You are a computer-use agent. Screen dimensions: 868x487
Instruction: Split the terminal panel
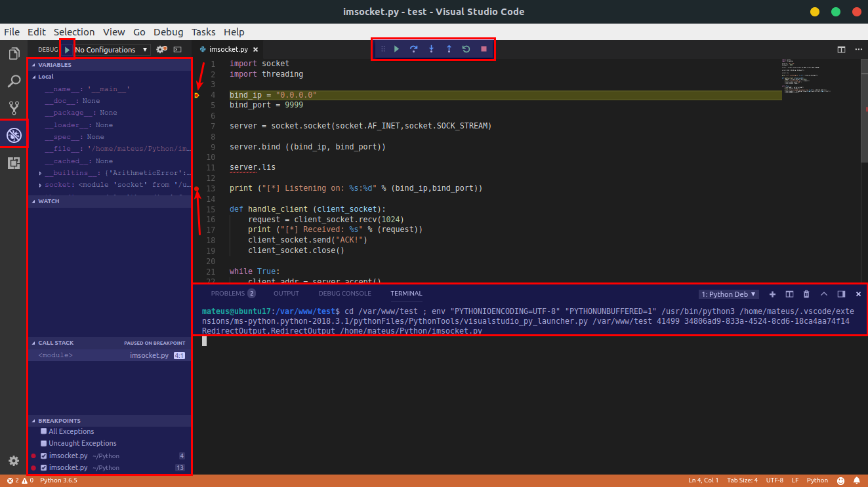coord(789,294)
